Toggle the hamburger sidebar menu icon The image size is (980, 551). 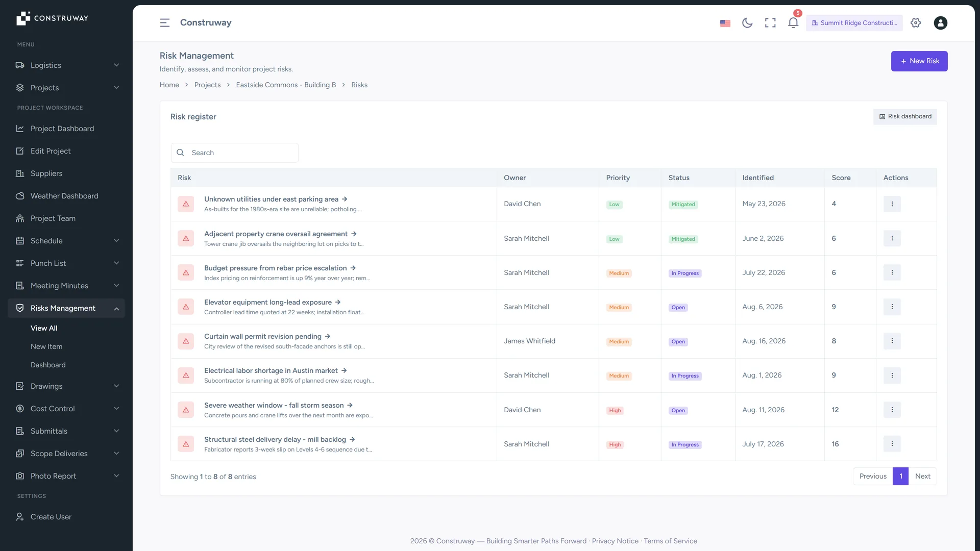coord(164,23)
